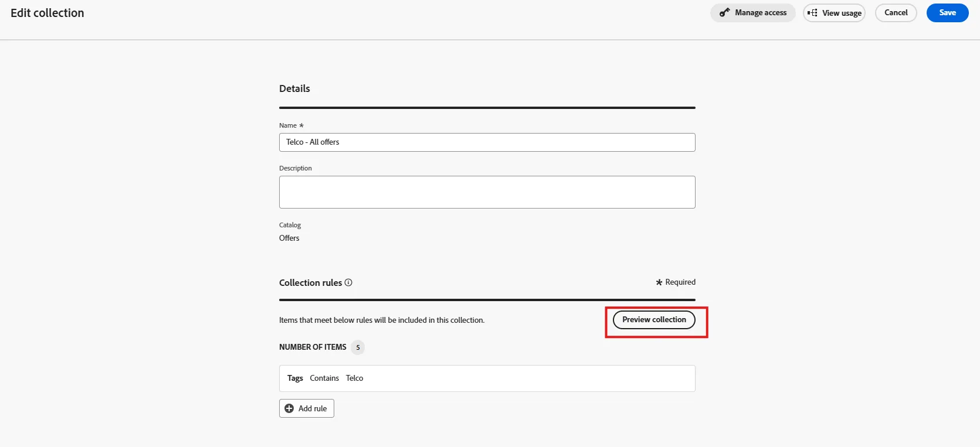The width and height of the screenshot is (980, 447).
Task: Click inside the Description text area
Action: [487, 192]
